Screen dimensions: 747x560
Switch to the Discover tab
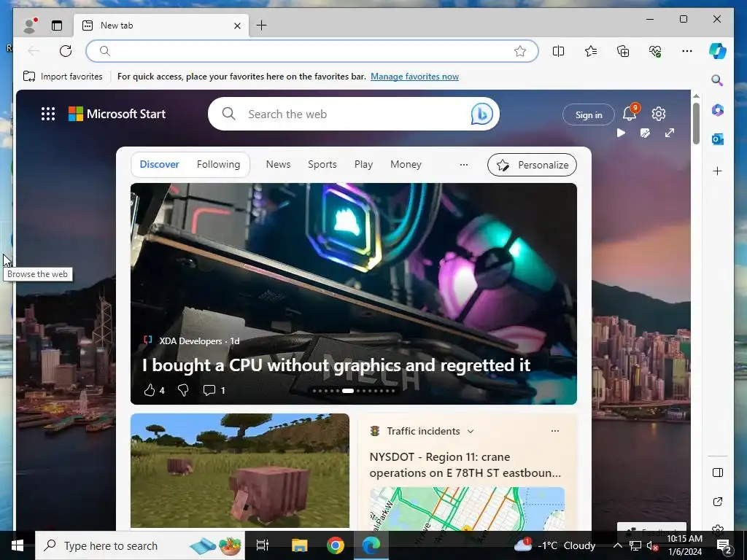click(x=159, y=164)
